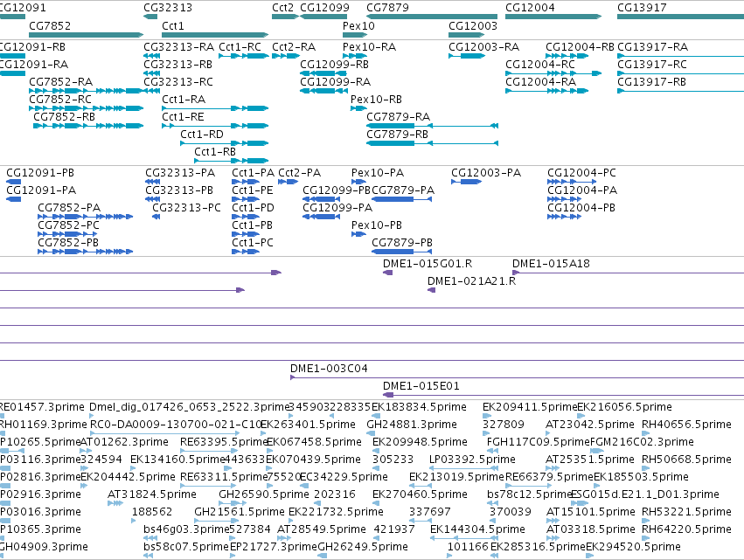Image resolution: width=744 pixels, height=560 pixels.
Task: Click the Pex10 gene label
Action: click(x=358, y=25)
